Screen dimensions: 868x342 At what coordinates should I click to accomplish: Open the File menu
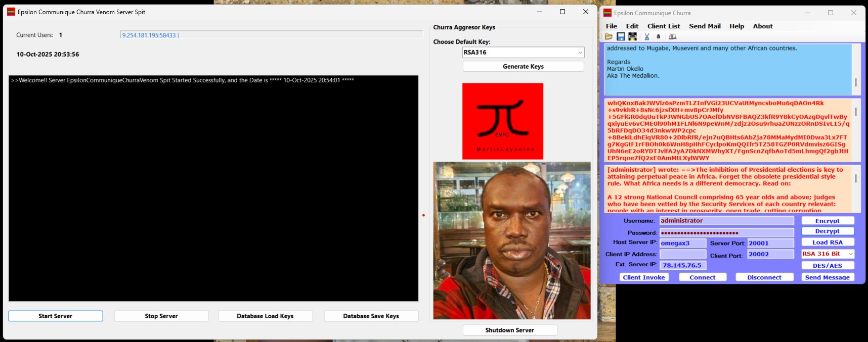point(611,26)
